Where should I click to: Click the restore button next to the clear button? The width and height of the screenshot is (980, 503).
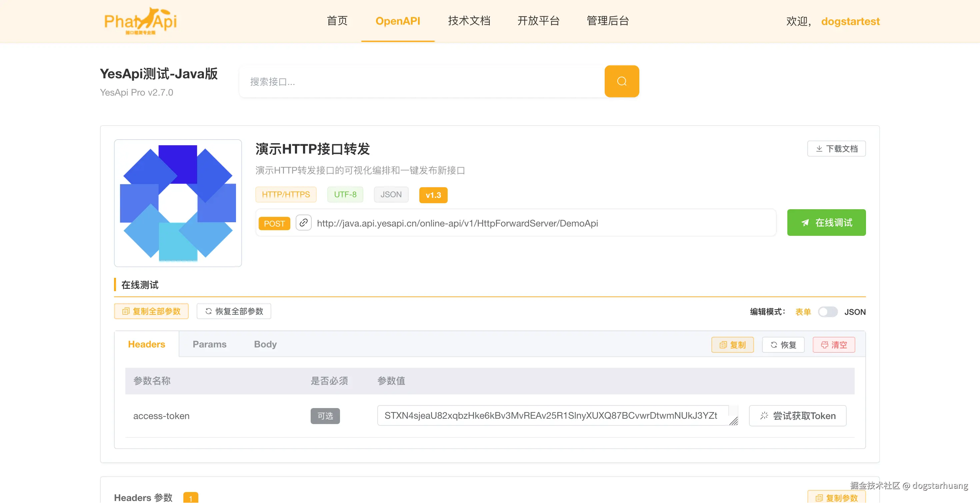(783, 345)
